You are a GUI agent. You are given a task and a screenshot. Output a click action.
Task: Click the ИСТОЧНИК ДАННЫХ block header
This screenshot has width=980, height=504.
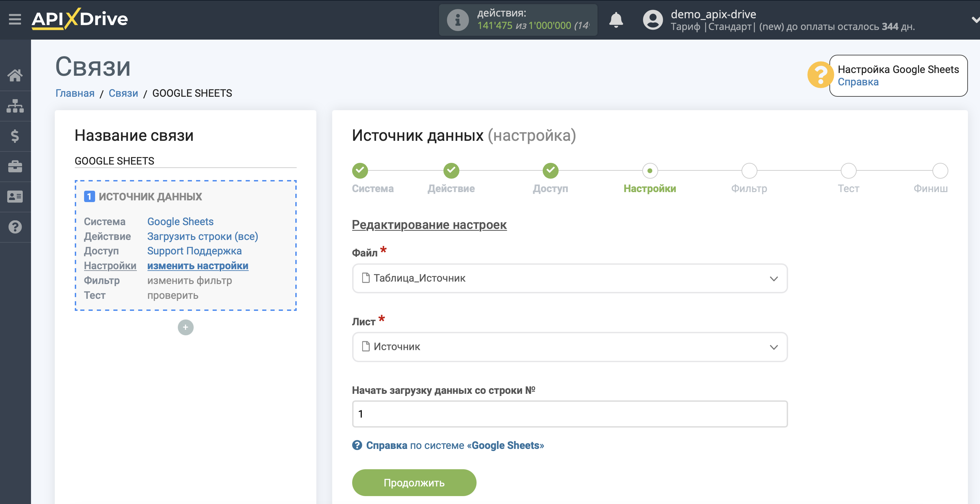click(150, 197)
